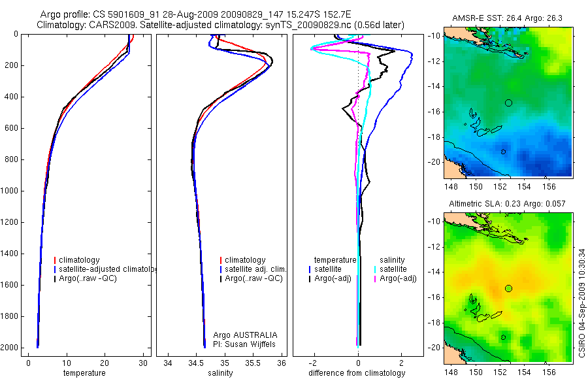Click the depth axis tick label 2000

tap(10, 348)
